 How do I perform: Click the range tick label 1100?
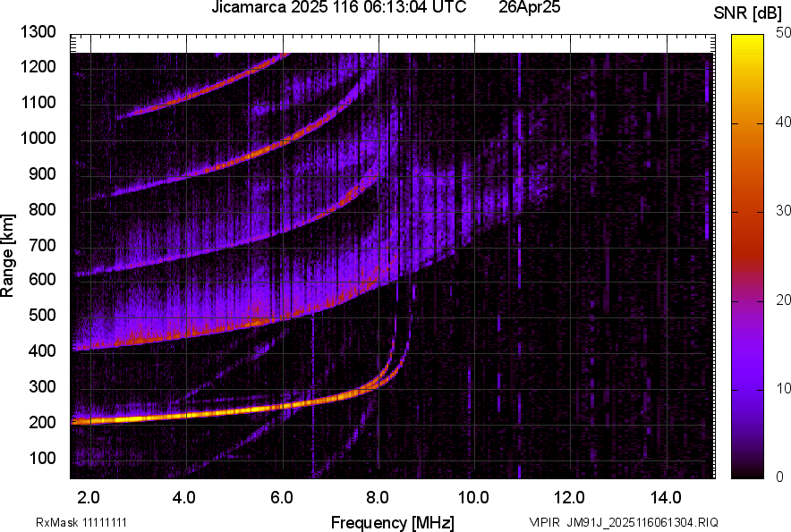coord(38,103)
